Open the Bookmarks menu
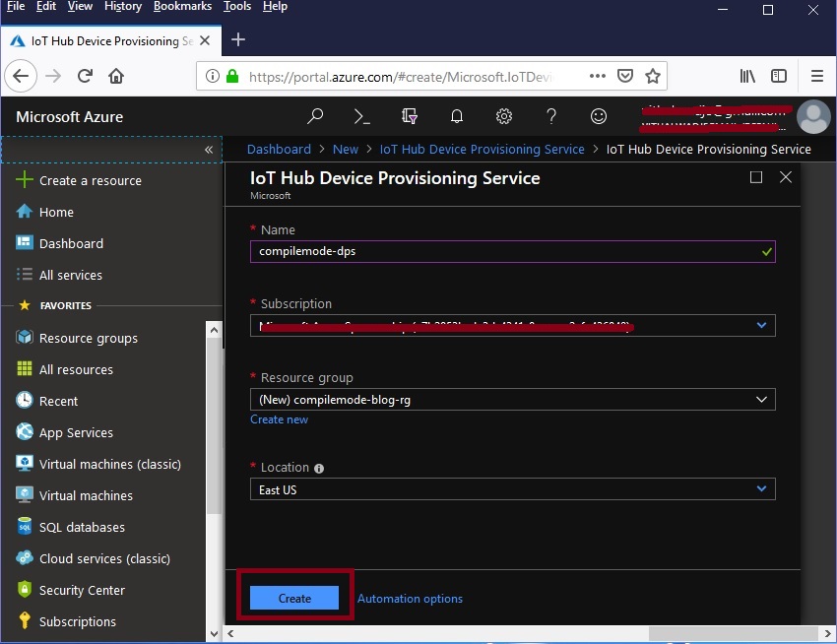Viewport: 837px width, 644px height. click(x=182, y=7)
